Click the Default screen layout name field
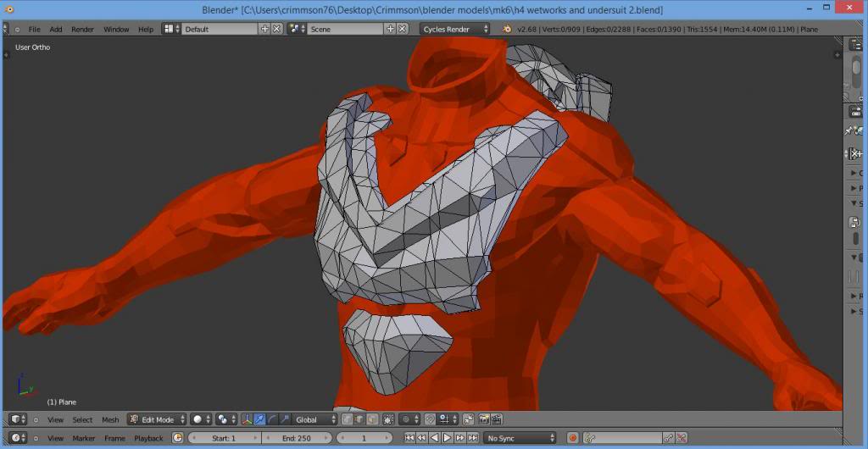This screenshot has height=449, width=868. tap(220, 30)
